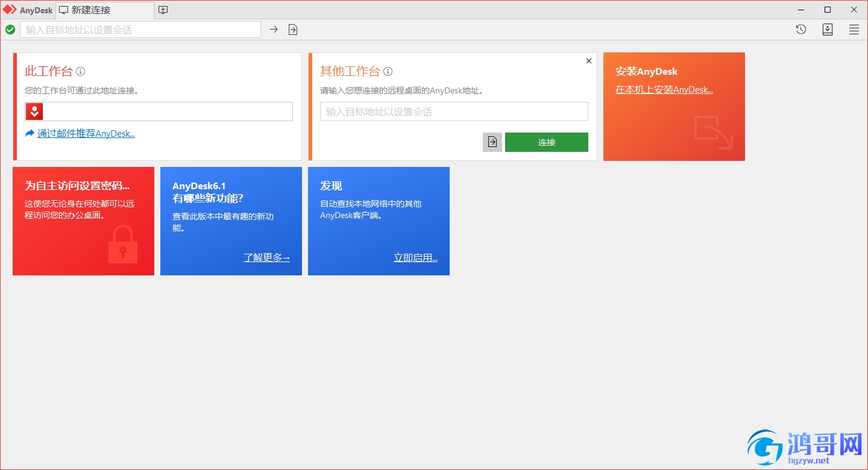Open a new session tab with plus icon
The width and height of the screenshot is (868, 470).
click(163, 10)
